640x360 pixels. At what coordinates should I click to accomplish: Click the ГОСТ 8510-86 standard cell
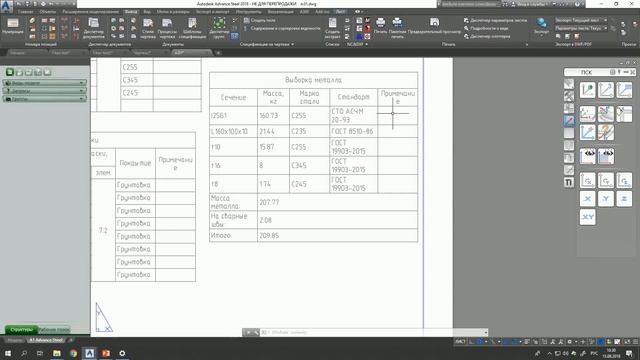click(x=353, y=131)
